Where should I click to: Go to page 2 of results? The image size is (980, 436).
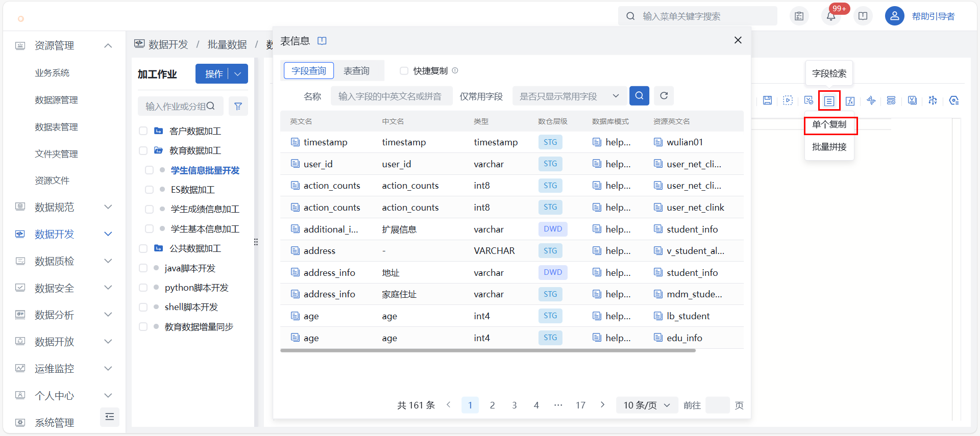[492, 405]
